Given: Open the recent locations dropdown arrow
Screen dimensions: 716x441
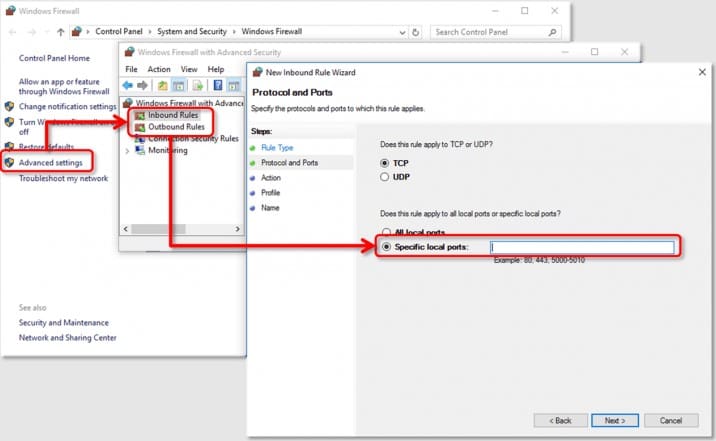Looking at the screenshot, I should 47,32.
